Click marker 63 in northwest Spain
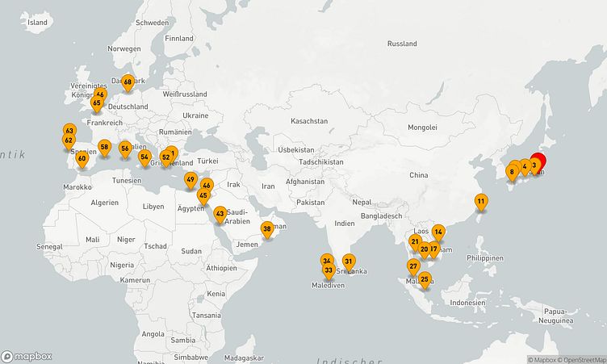 click(x=69, y=131)
